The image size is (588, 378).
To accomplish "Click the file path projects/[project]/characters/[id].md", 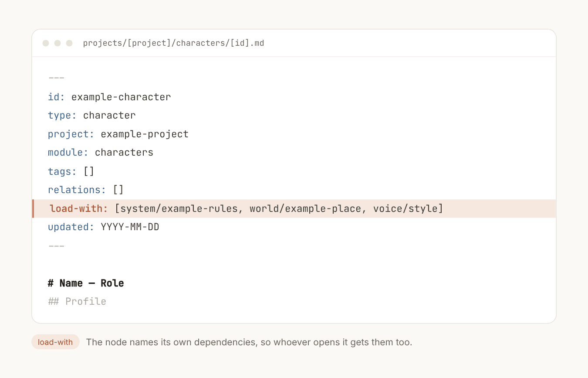I will tap(173, 43).
